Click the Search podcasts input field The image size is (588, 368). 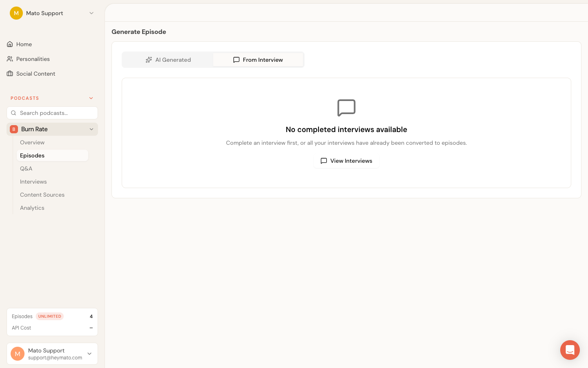52,113
